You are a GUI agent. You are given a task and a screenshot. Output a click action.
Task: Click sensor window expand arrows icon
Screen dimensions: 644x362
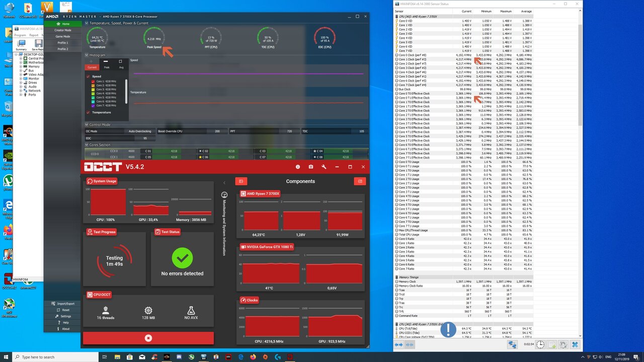pos(398,344)
